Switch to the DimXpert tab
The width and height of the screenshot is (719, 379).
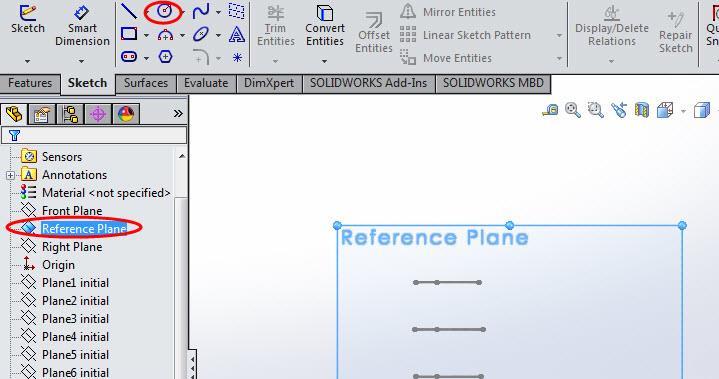[269, 83]
